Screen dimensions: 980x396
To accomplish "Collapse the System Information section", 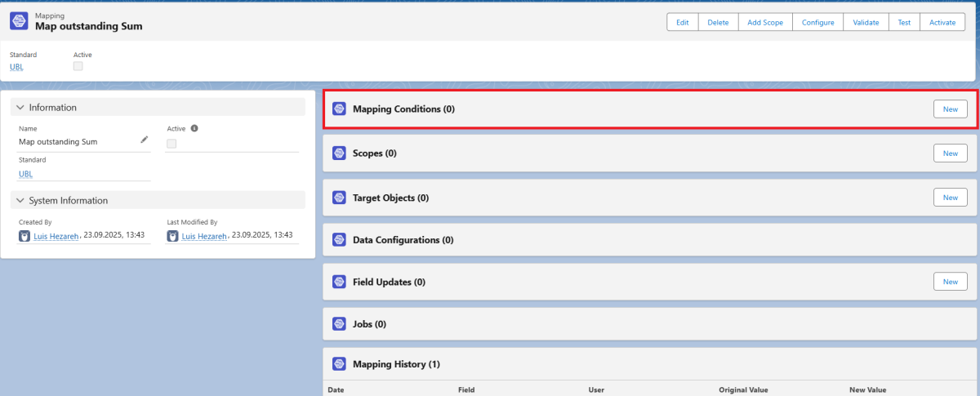I will (20, 201).
